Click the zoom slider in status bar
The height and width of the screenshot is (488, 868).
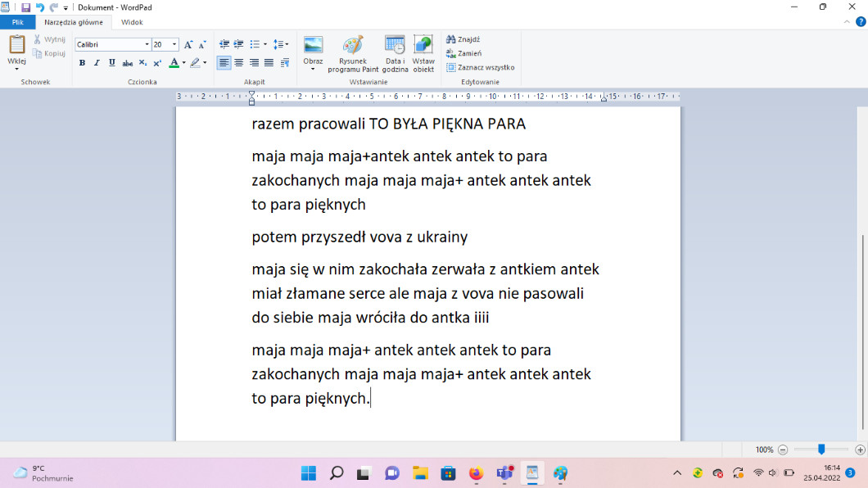[821, 450]
